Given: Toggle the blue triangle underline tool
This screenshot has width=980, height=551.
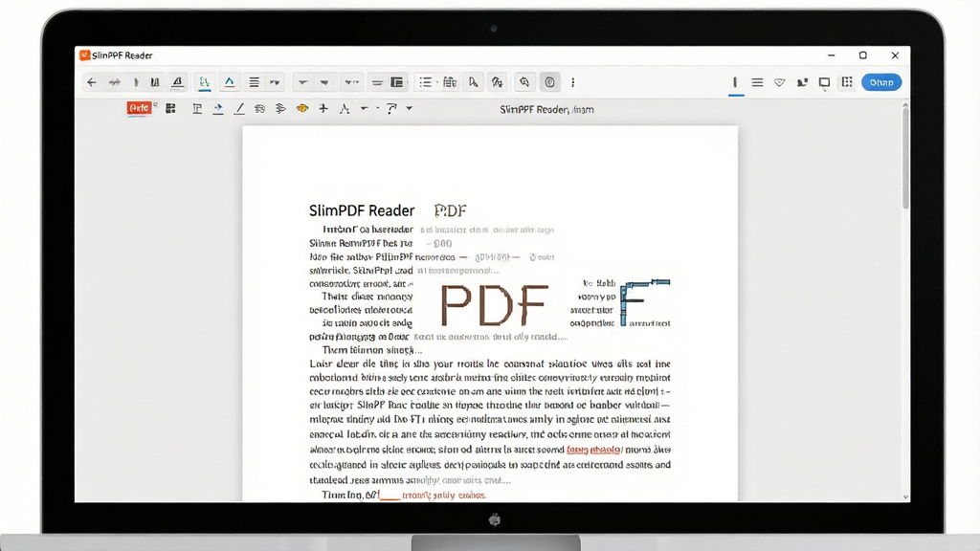Looking at the screenshot, I should coord(230,82).
